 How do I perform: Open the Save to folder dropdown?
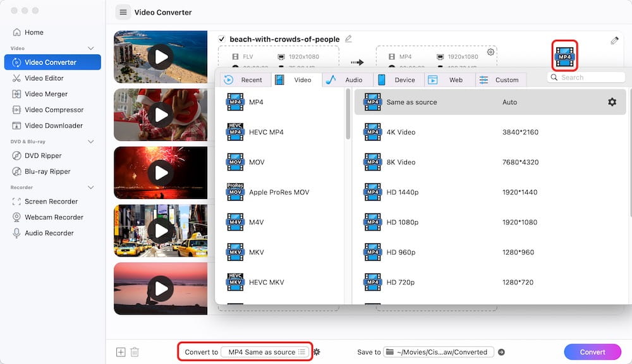click(x=438, y=352)
